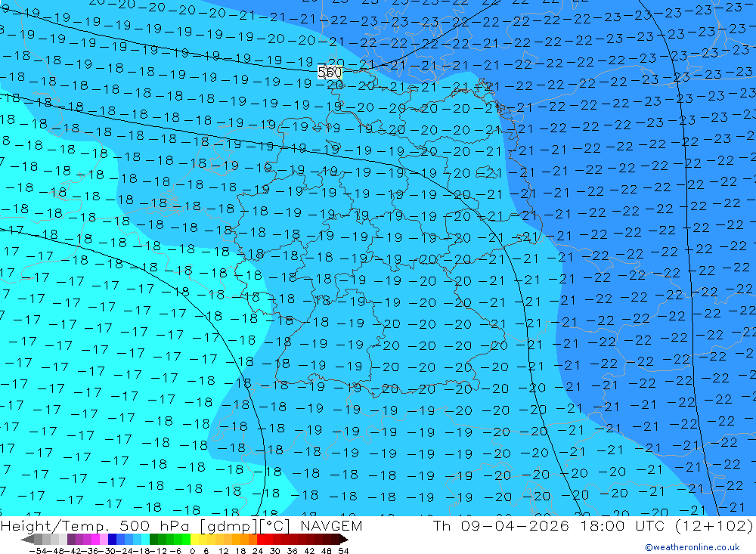Click the "[°C]" unit label
Image resolution: width=756 pixels, height=554 pixels.
pyautogui.click(x=275, y=526)
